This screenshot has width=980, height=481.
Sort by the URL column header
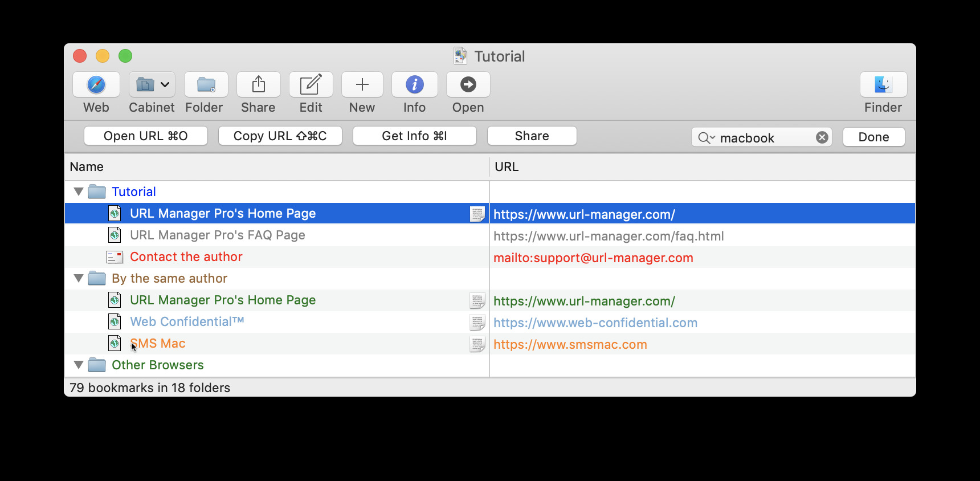click(x=701, y=167)
